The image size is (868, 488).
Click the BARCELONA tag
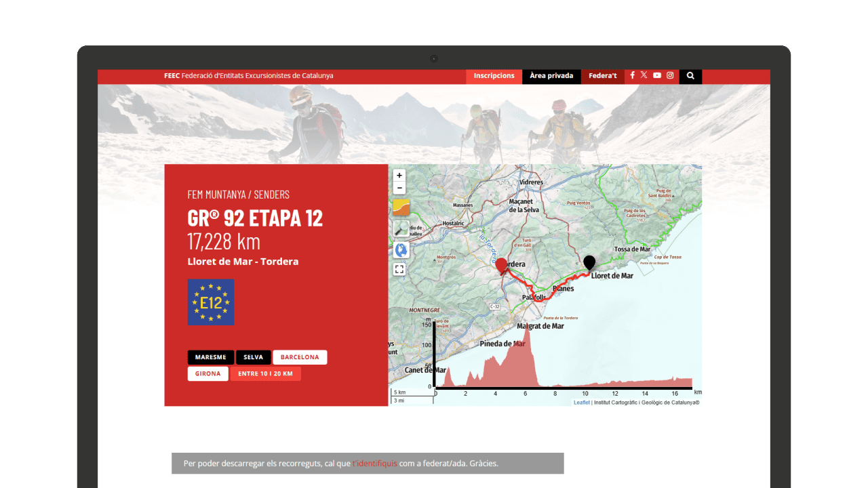pyautogui.click(x=300, y=357)
